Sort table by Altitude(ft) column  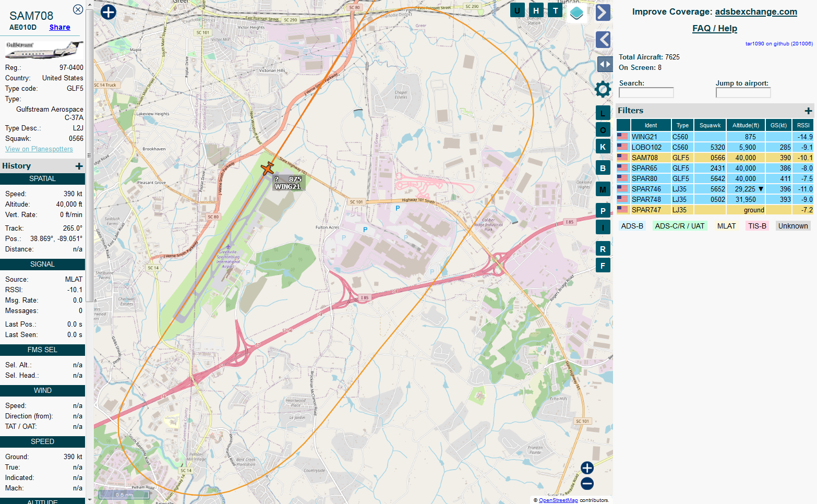click(746, 125)
